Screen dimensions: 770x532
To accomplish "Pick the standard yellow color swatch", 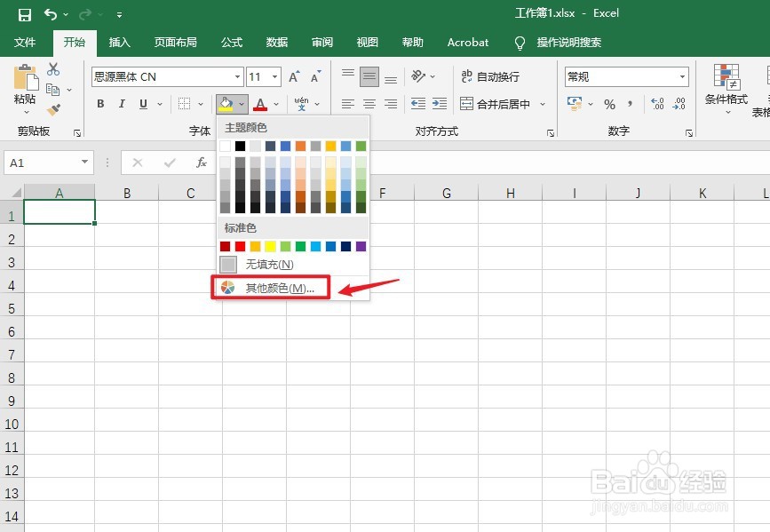I will (x=271, y=246).
